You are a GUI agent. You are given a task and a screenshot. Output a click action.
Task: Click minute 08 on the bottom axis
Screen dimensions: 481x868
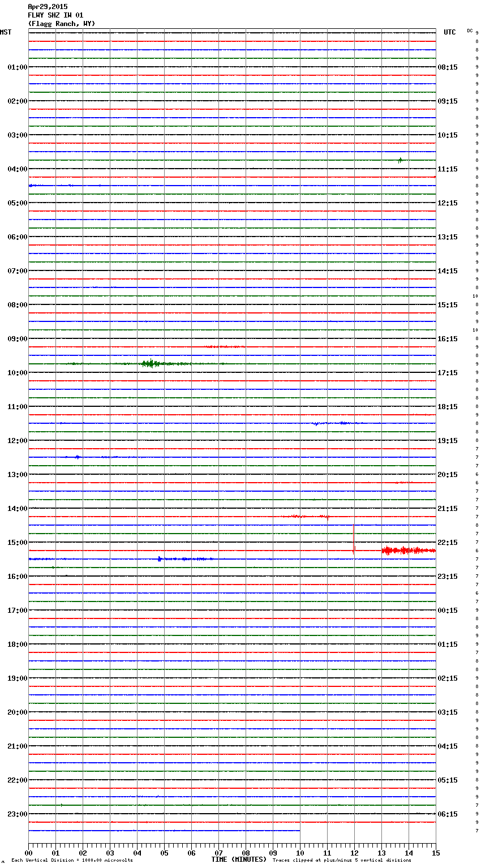click(x=246, y=853)
